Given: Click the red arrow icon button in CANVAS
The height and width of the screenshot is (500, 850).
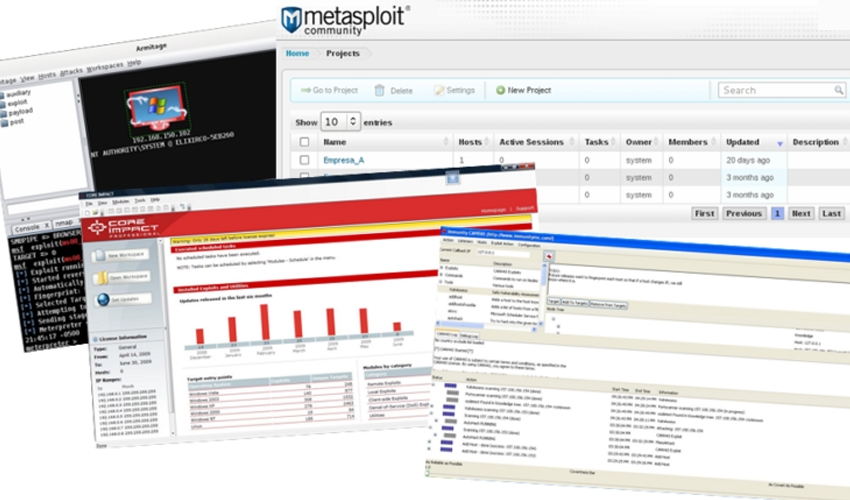Looking at the screenshot, I should coord(549,257).
